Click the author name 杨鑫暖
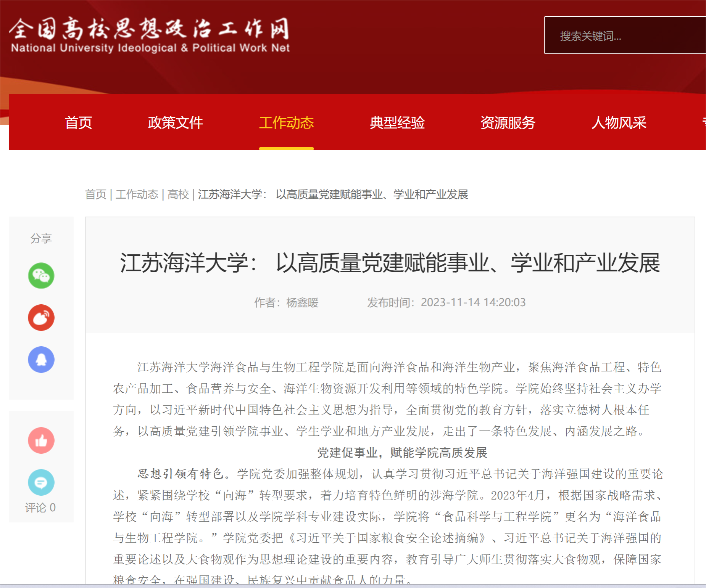The width and height of the screenshot is (706, 588). (x=302, y=303)
